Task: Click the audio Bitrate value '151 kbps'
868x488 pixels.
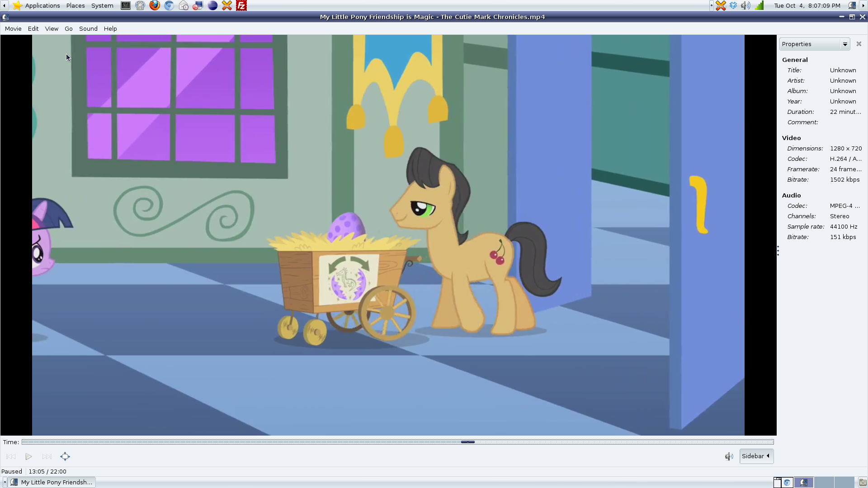Action: [843, 237]
